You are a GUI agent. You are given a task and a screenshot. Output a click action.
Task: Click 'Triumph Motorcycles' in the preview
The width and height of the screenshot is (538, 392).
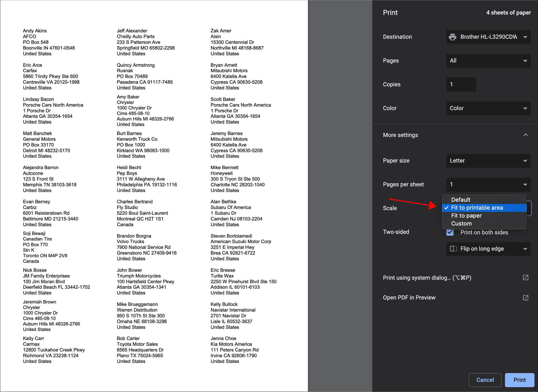(139, 276)
